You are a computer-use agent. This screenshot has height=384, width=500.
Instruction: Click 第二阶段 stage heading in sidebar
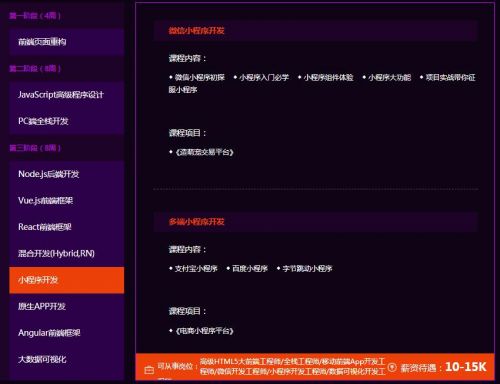pyautogui.click(x=35, y=68)
